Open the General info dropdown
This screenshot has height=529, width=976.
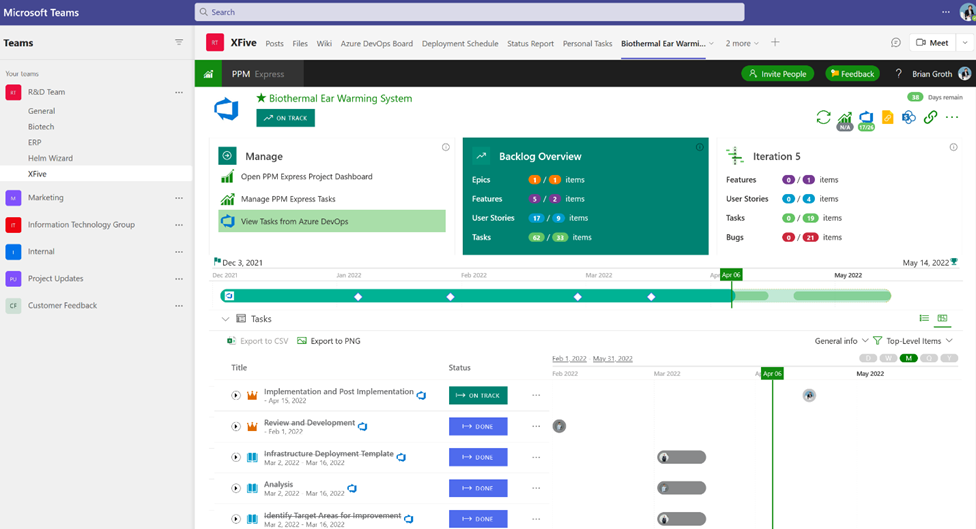[x=841, y=341]
